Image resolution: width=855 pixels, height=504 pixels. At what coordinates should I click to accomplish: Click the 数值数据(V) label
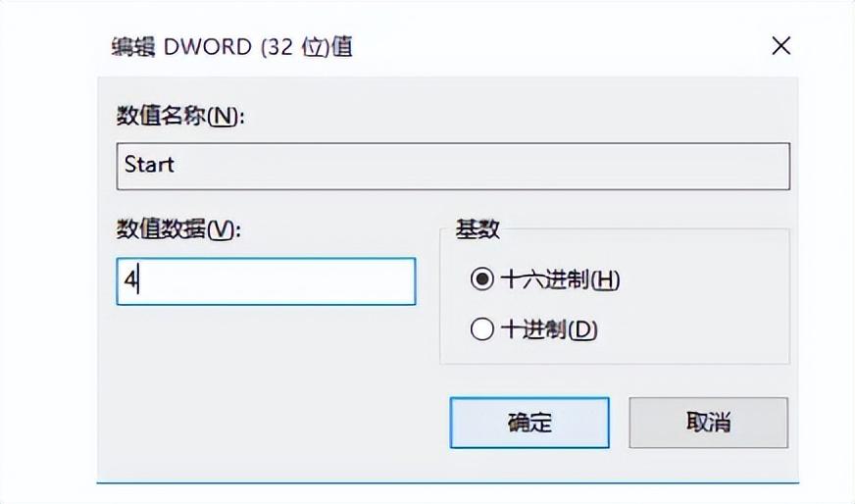click(x=178, y=229)
